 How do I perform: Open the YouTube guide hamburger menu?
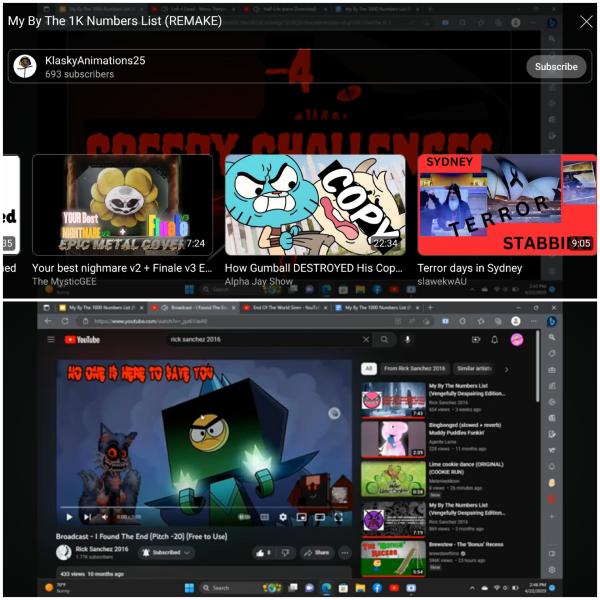(x=51, y=339)
